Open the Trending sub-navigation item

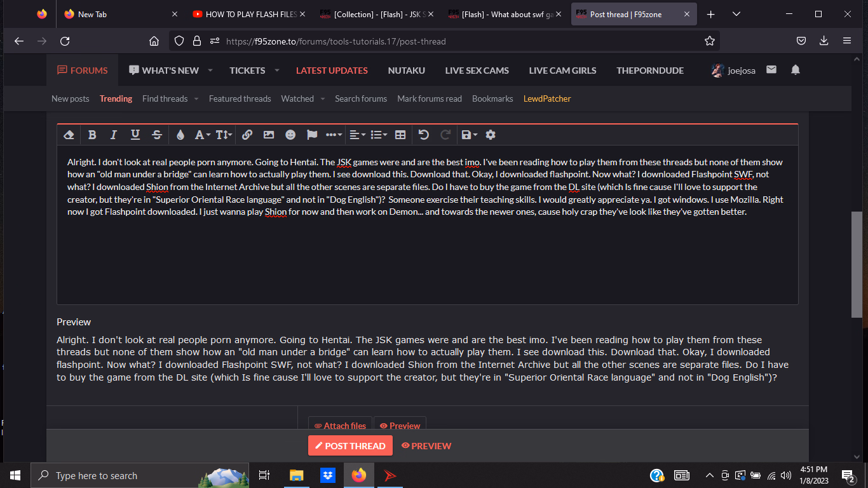pyautogui.click(x=116, y=98)
